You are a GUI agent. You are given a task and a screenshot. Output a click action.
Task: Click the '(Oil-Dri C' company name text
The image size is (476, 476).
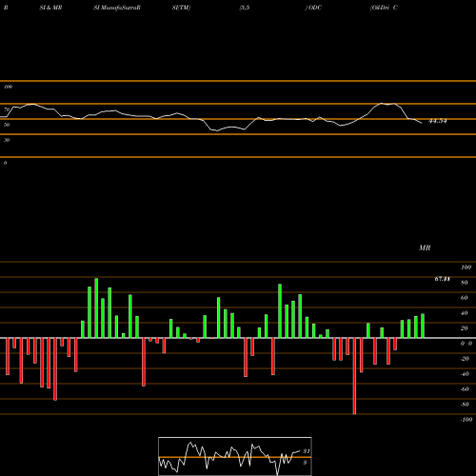tap(384, 8)
